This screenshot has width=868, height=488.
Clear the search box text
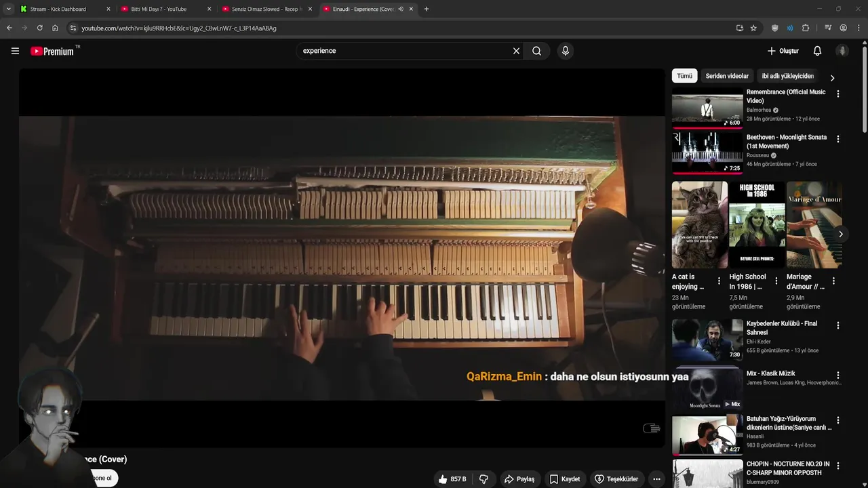pos(516,51)
